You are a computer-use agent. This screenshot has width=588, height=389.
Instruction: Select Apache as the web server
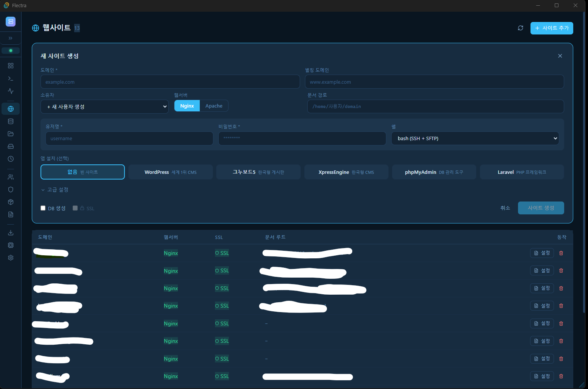pyautogui.click(x=214, y=106)
